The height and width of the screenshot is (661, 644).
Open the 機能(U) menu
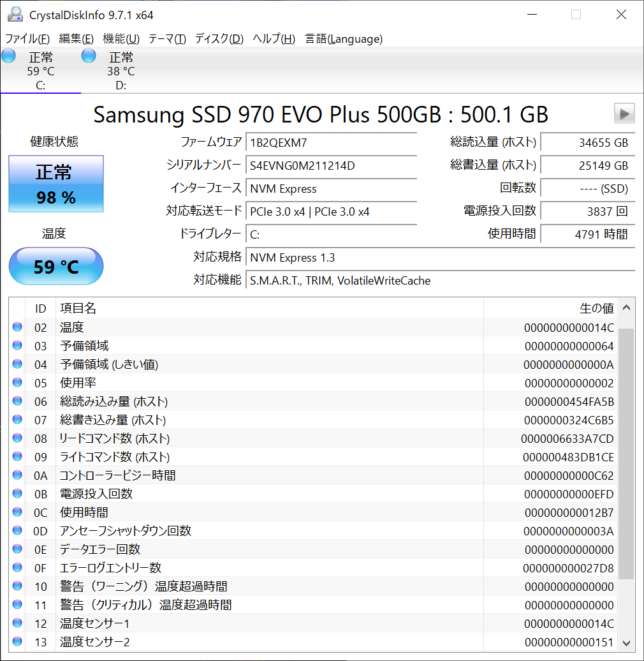(121, 39)
